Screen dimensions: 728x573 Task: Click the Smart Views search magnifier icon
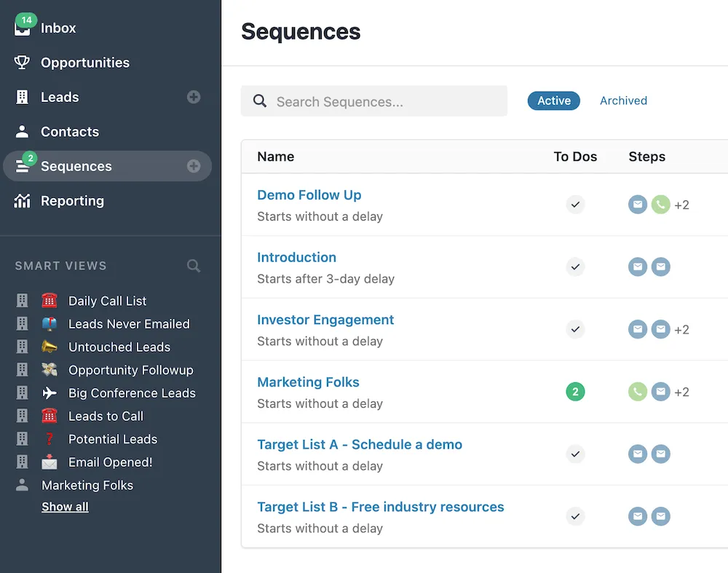[194, 266]
